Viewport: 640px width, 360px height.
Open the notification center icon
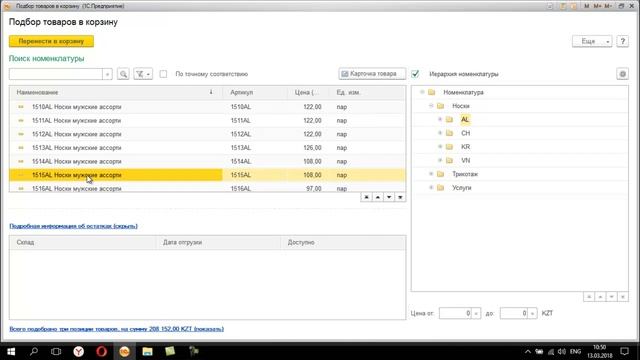tap(624, 351)
